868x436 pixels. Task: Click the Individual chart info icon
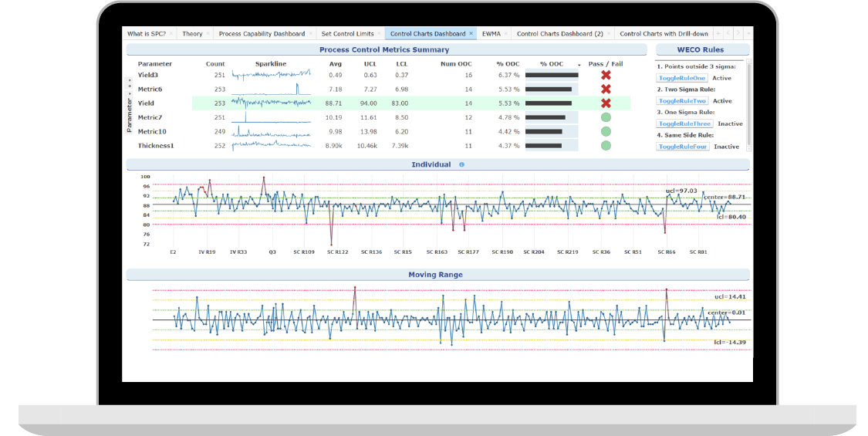click(461, 164)
